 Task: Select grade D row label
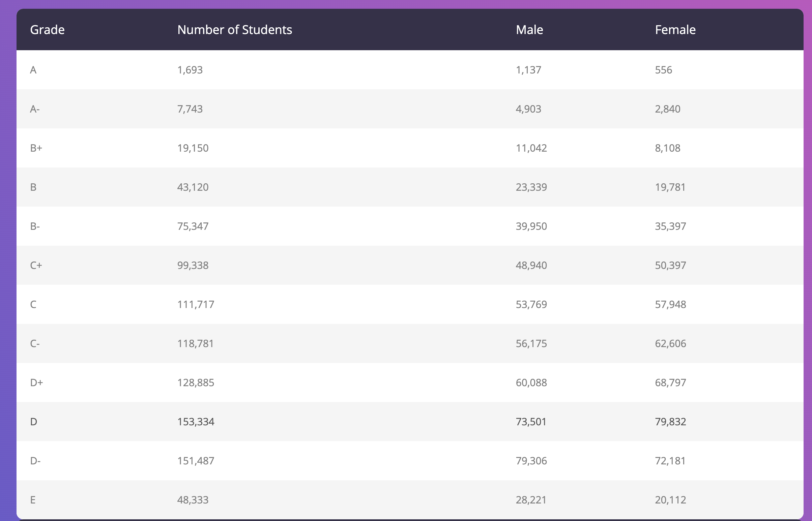pos(33,422)
